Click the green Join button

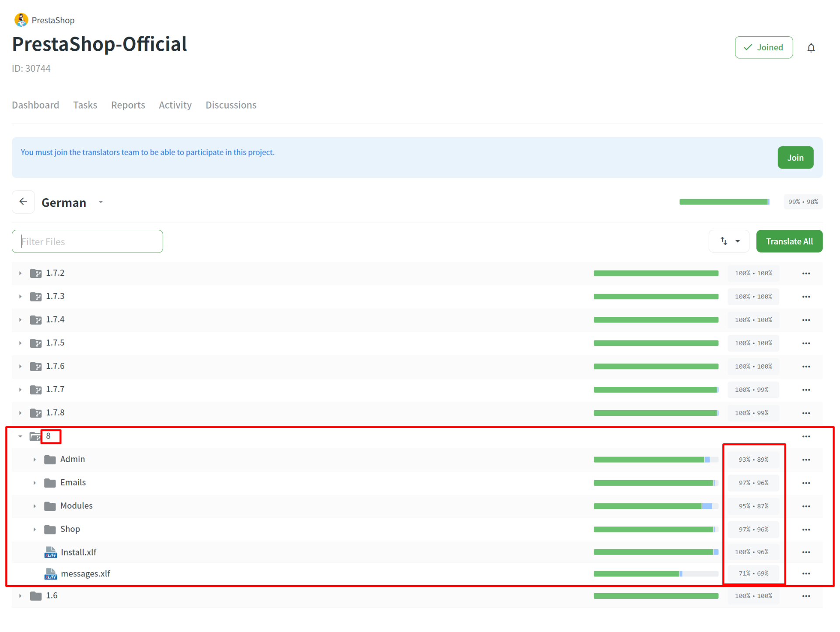pyautogui.click(x=795, y=158)
